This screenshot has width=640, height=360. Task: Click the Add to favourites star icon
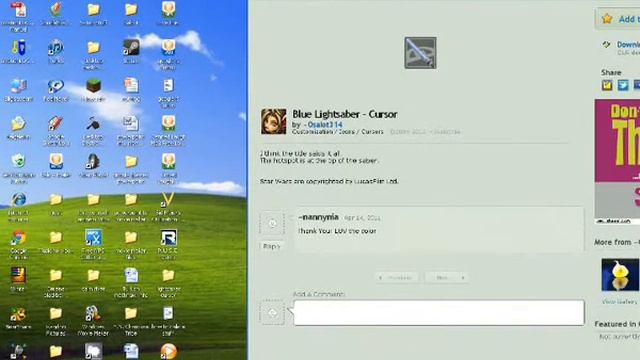[x=607, y=19]
